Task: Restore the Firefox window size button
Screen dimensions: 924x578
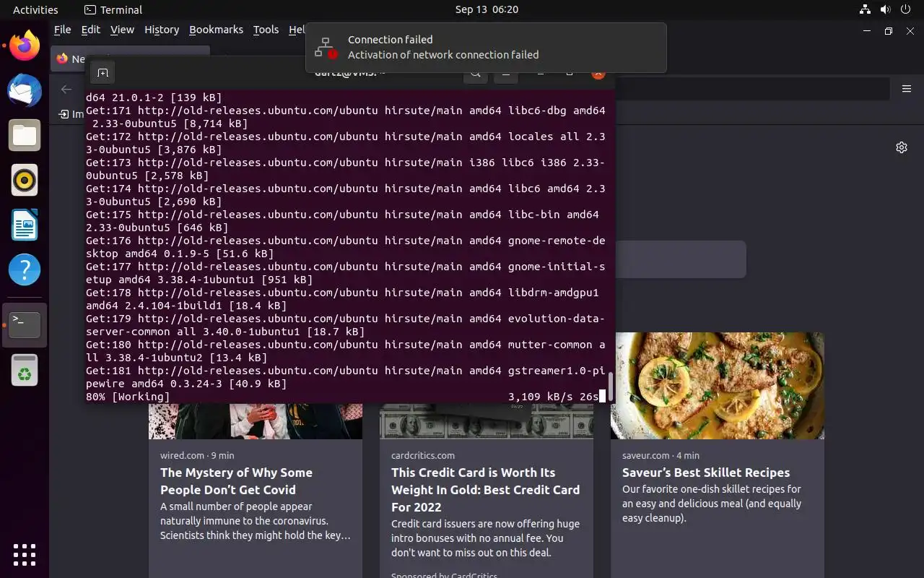Action: point(889,30)
